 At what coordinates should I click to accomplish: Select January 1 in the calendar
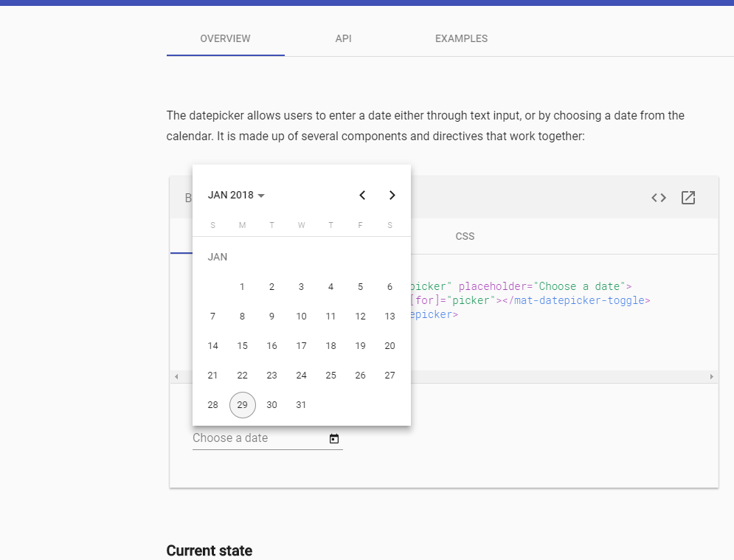(242, 286)
